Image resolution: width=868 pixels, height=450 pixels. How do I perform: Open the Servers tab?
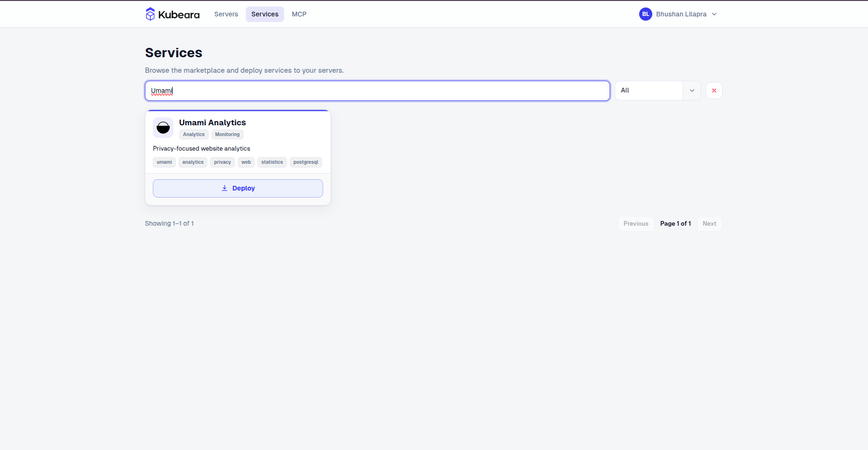pos(226,14)
